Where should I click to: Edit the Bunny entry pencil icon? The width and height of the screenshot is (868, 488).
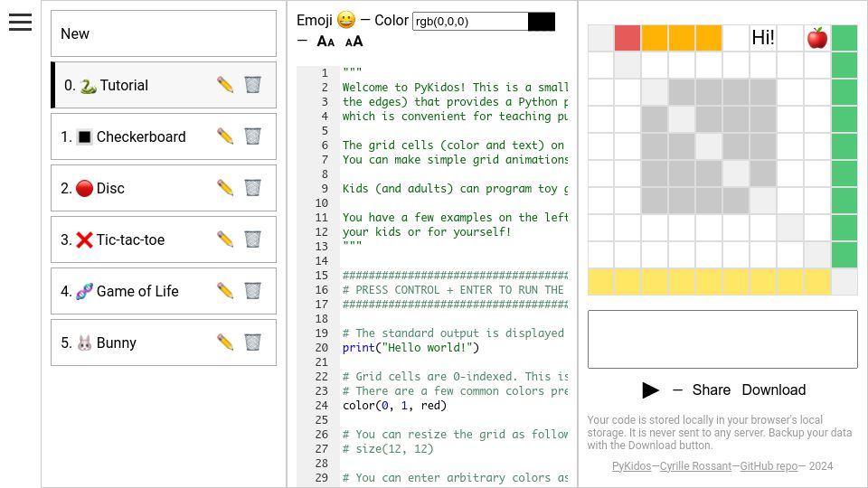[x=225, y=342]
